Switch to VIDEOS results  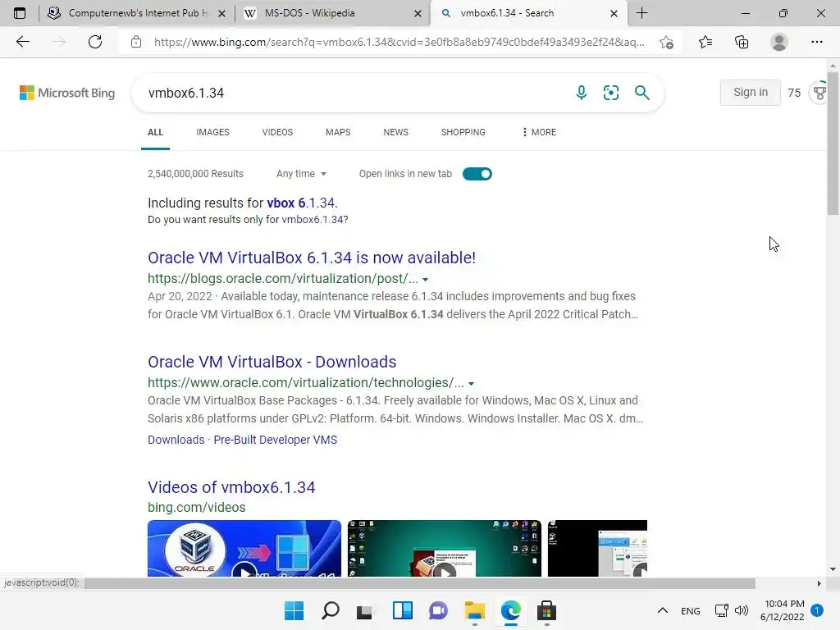click(277, 132)
